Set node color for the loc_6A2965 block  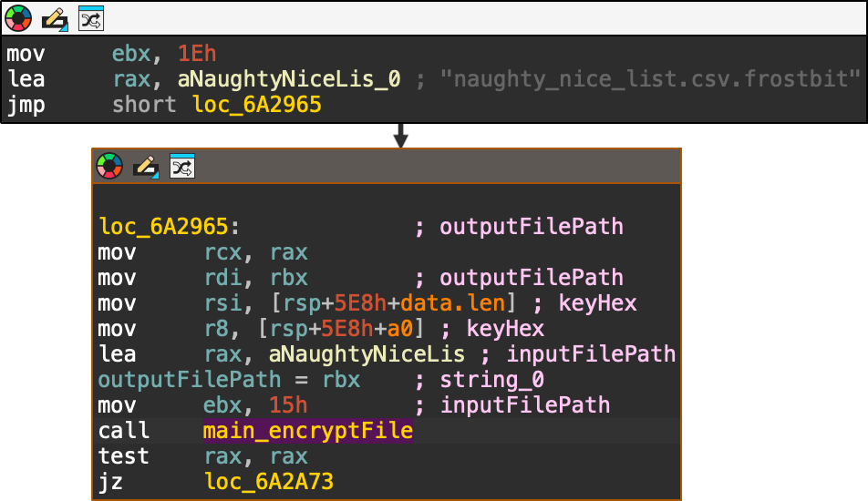pyautogui.click(x=109, y=166)
